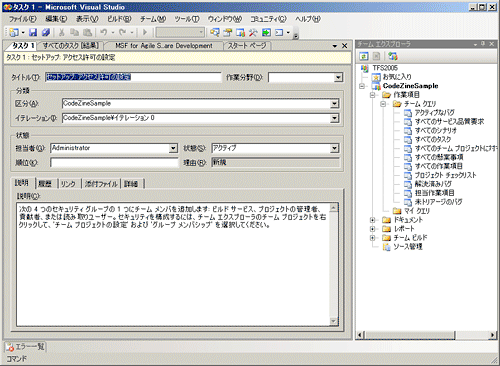Select the 詳細 tab
This screenshot has width=500, height=366.
131,184
